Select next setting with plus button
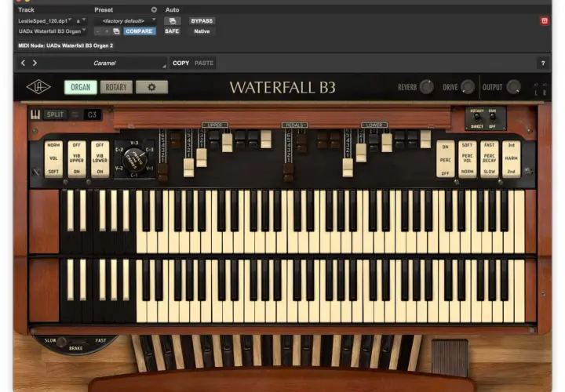This screenshot has width=565, height=392. 107,31
